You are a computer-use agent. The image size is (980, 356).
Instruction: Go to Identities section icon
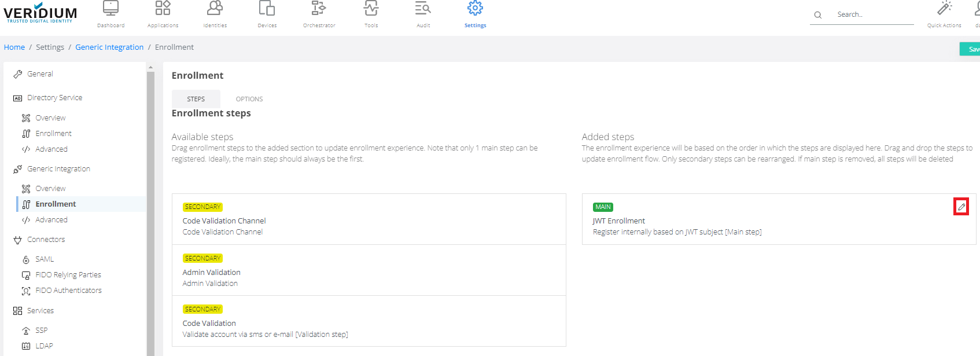(215, 9)
